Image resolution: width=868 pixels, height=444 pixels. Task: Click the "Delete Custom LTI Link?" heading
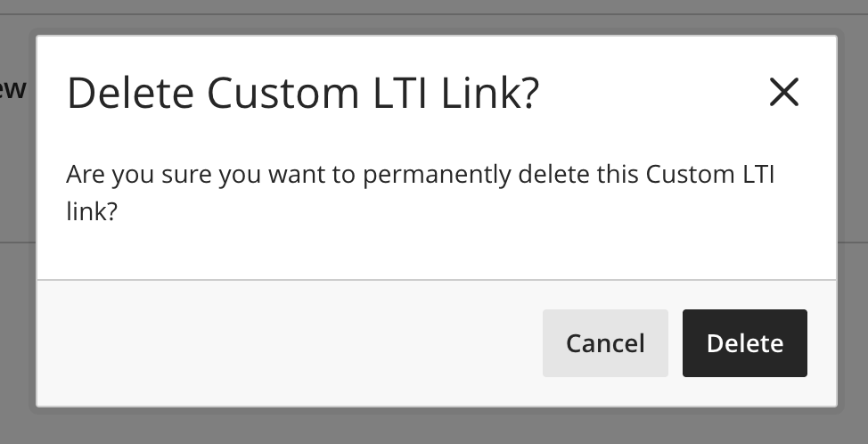pyautogui.click(x=303, y=94)
